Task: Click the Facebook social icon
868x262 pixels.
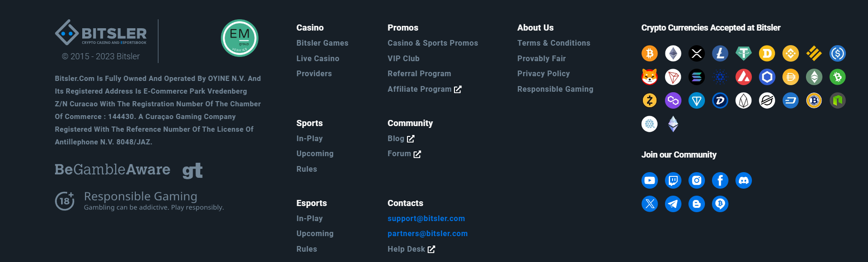Action: tap(720, 181)
